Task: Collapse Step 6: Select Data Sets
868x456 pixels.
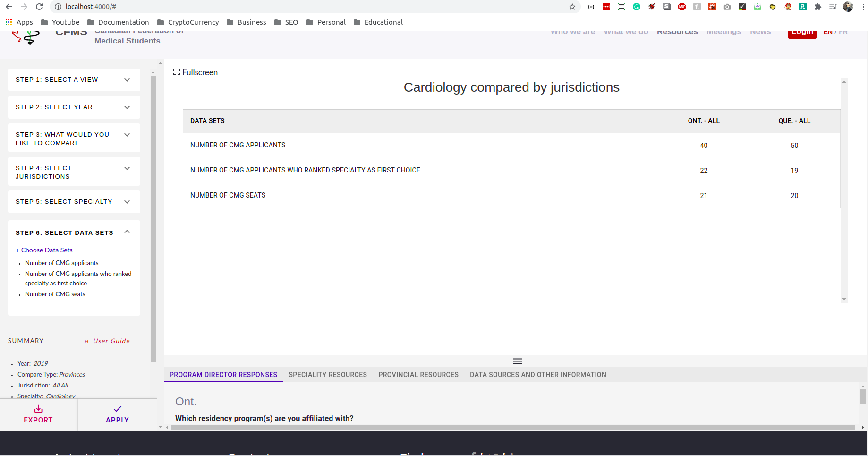Action: [x=126, y=232]
